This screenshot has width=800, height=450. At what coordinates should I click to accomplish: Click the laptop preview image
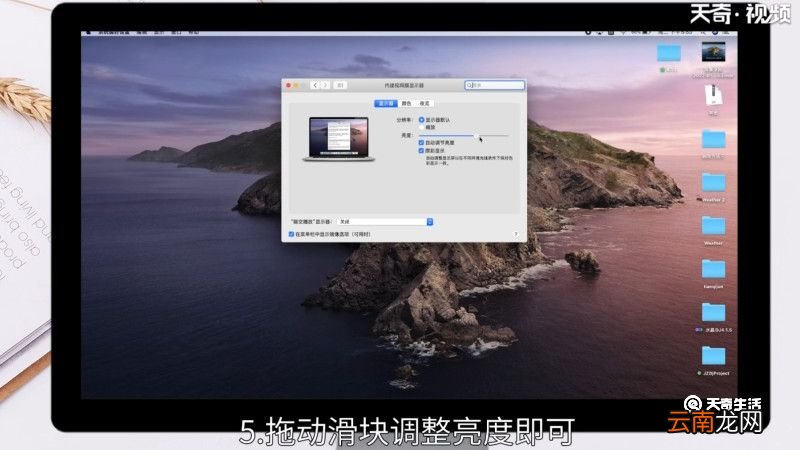point(339,139)
